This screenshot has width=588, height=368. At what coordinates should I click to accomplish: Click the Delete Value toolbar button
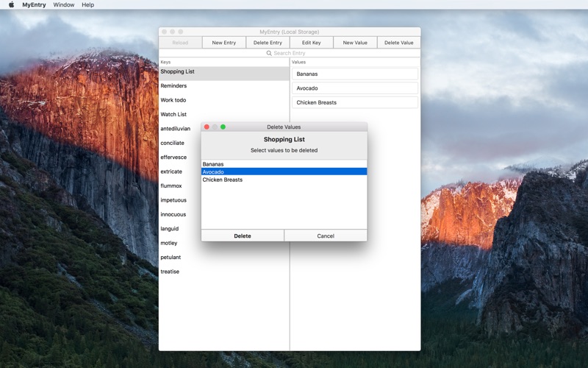(398, 43)
